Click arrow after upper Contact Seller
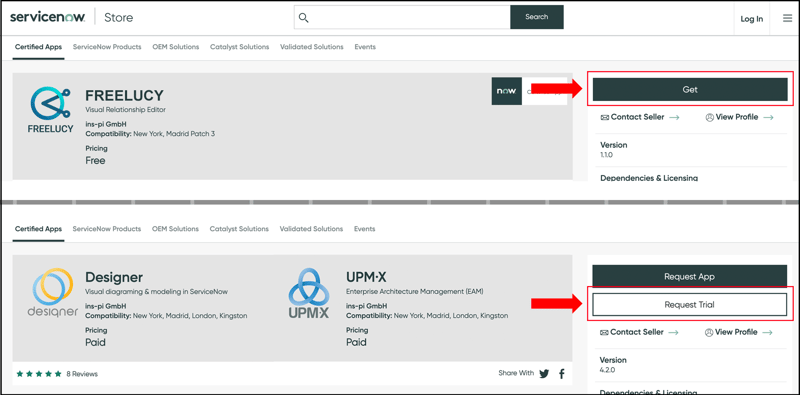 click(x=674, y=117)
